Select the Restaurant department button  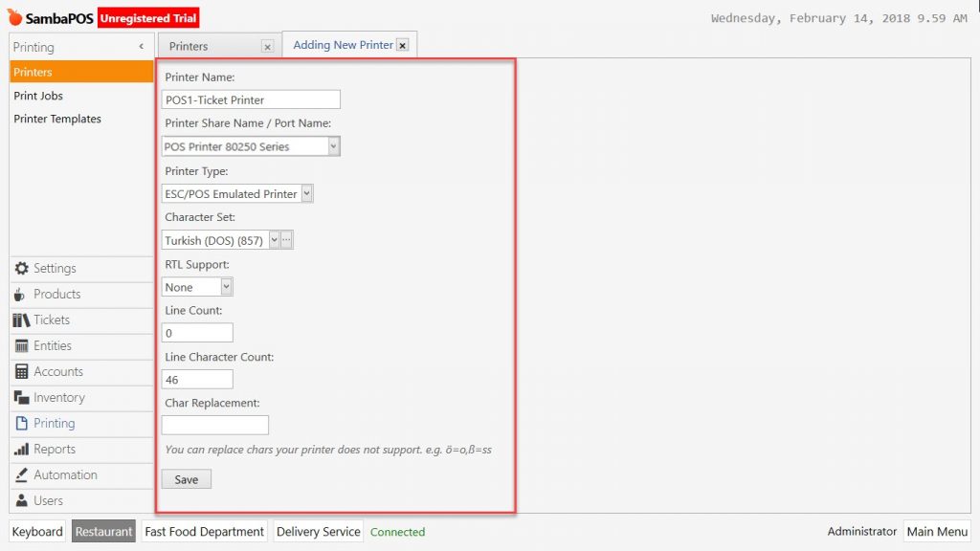103,532
